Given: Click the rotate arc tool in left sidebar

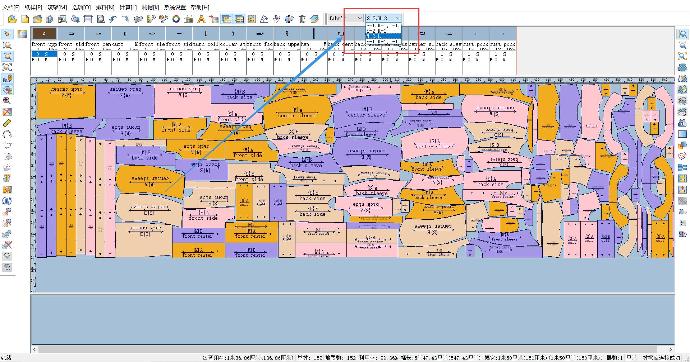Looking at the screenshot, I should (x=7, y=135).
